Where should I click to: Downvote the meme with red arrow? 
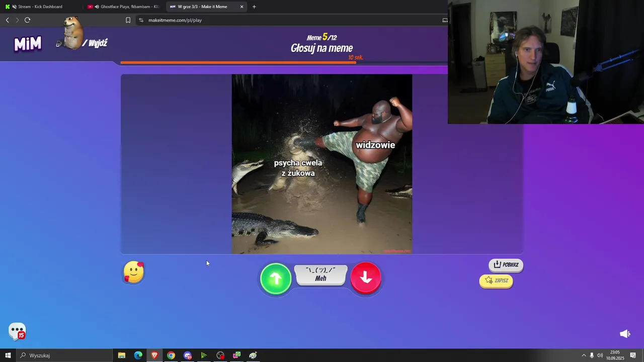tap(366, 278)
